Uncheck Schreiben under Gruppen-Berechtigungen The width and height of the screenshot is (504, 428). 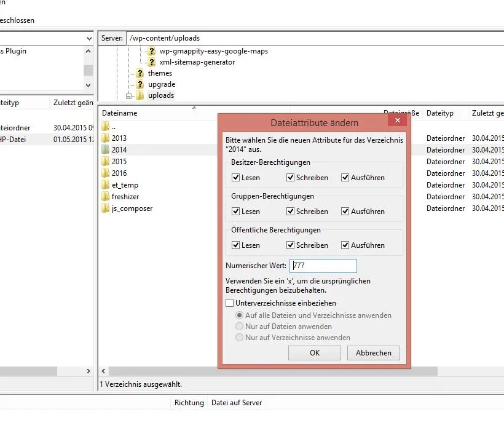(290, 212)
